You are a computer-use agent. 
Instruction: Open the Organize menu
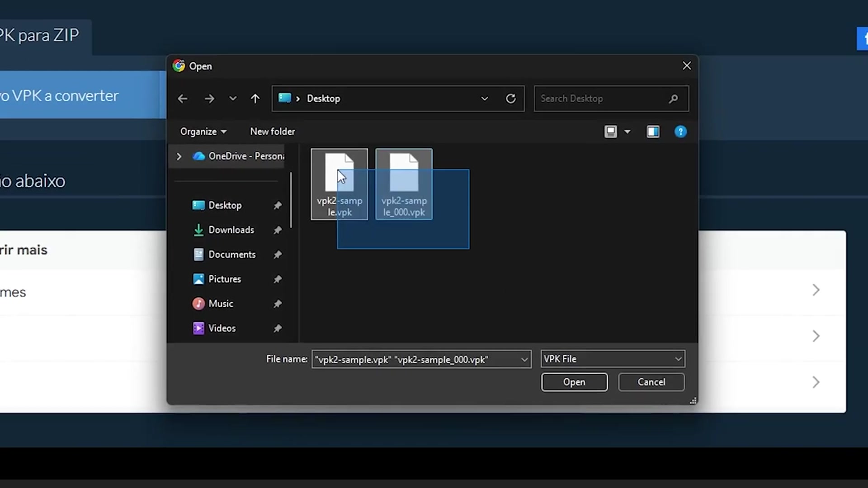pyautogui.click(x=203, y=131)
